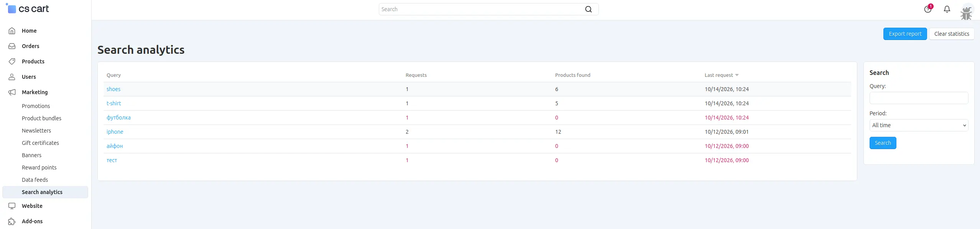Click the Products tag icon

pos(12,61)
